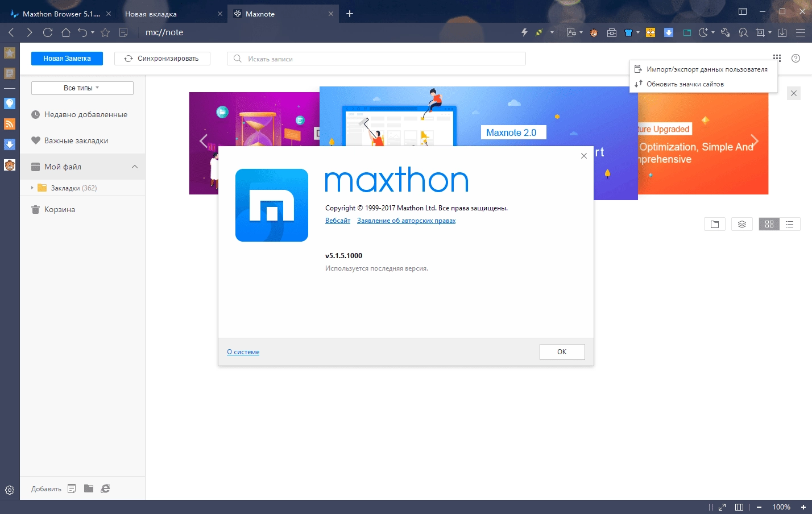Click the folder icon button above the notes list
This screenshot has height=514, width=812.
(715, 224)
